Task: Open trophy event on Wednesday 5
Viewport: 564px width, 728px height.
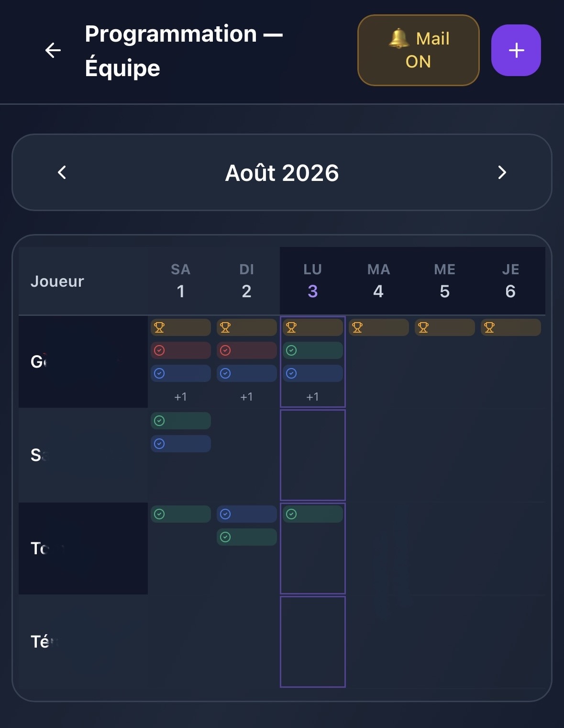Action: coord(445,327)
